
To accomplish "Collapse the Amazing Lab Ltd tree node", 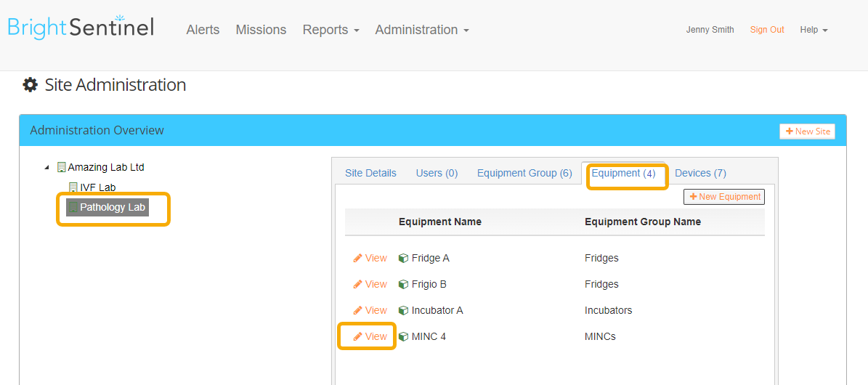I will tap(46, 167).
